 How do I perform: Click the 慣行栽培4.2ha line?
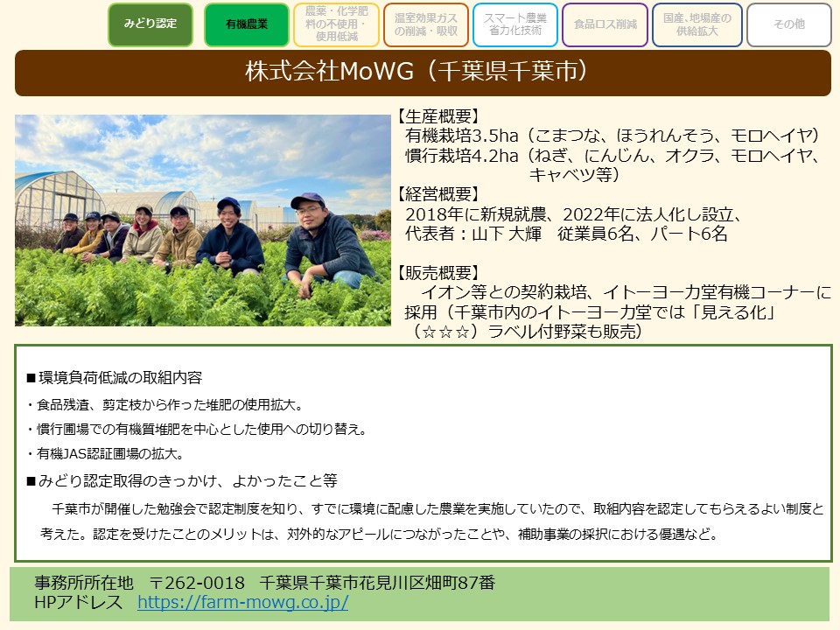tap(612, 156)
